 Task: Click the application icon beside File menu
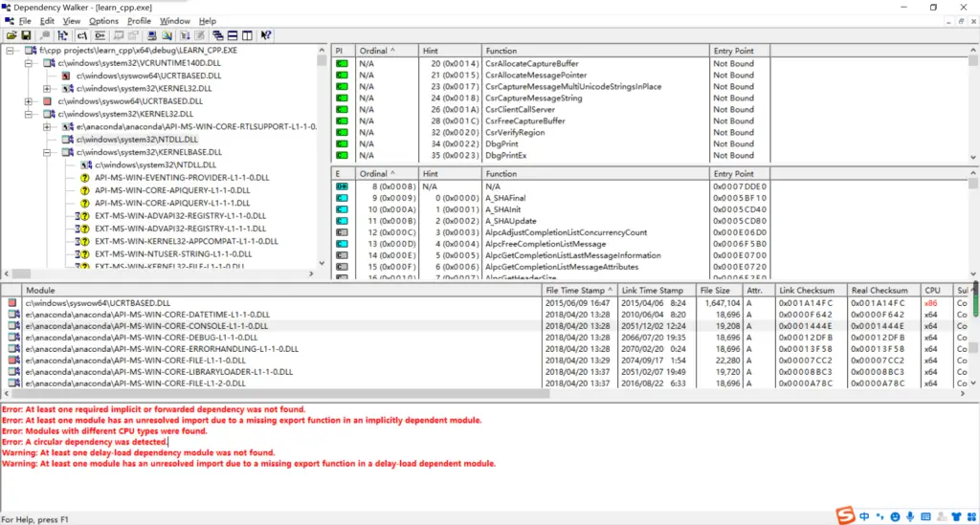tap(9, 21)
